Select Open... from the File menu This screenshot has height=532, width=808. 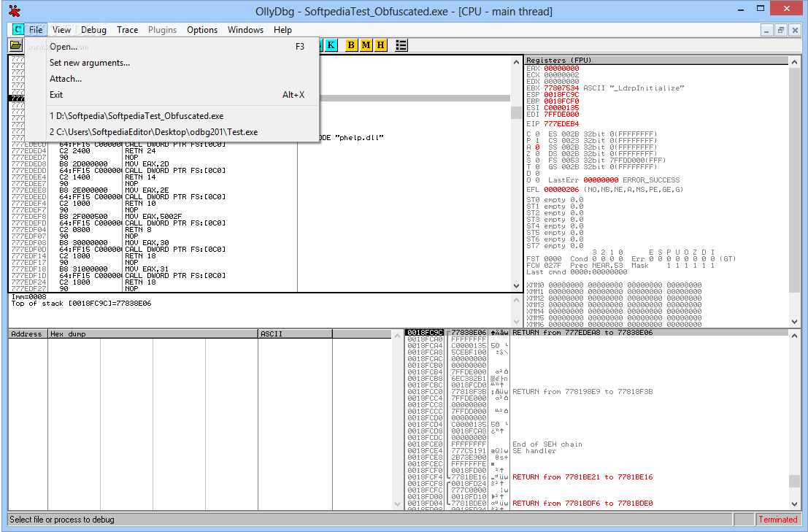point(172,47)
